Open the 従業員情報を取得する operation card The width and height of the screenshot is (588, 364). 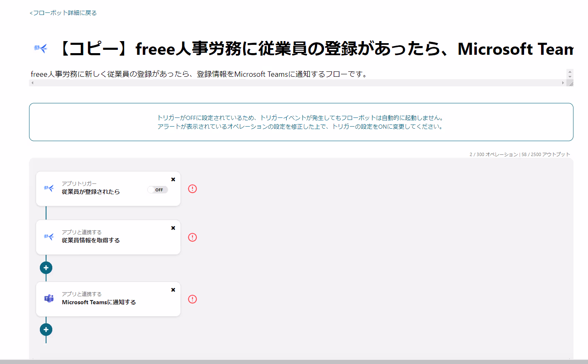coord(108,237)
